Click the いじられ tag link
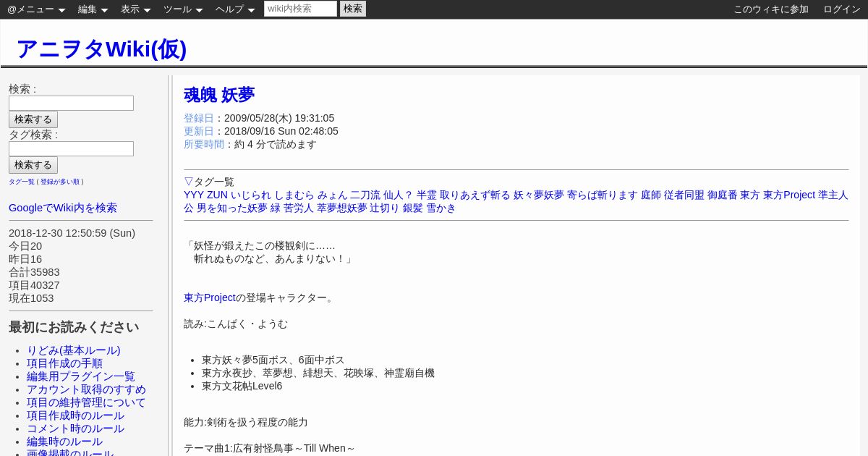Image resolution: width=868 pixels, height=456 pixels. pyautogui.click(x=251, y=195)
